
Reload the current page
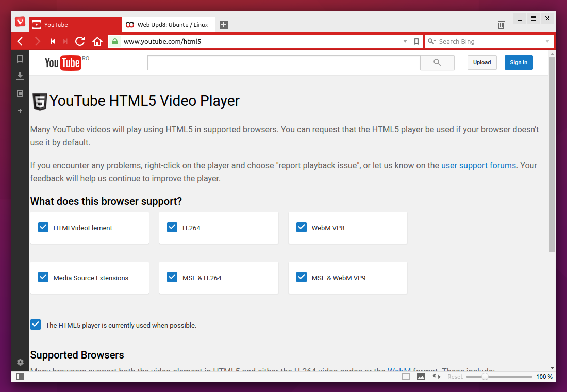click(x=80, y=41)
